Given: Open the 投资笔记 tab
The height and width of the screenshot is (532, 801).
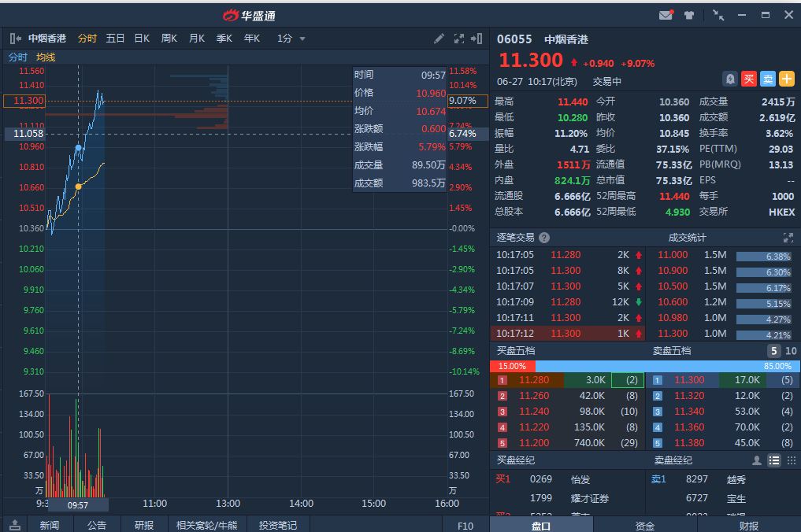Looking at the screenshot, I should [x=278, y=525].
